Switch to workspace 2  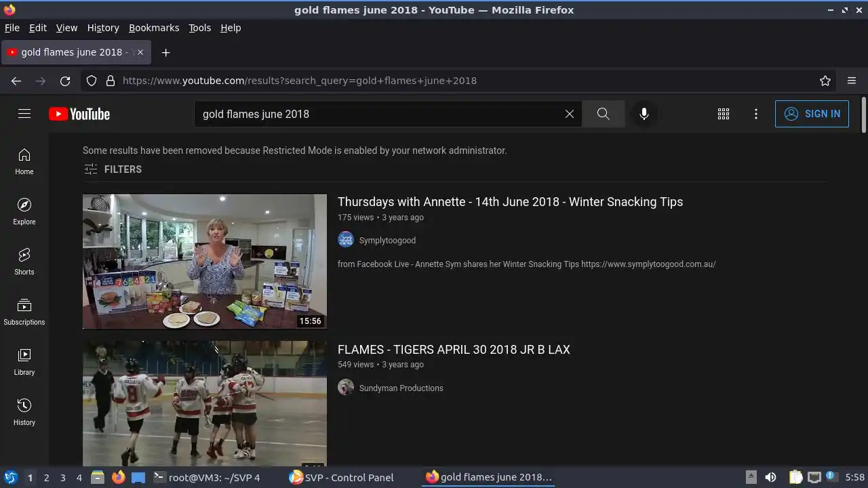(46, 478)
